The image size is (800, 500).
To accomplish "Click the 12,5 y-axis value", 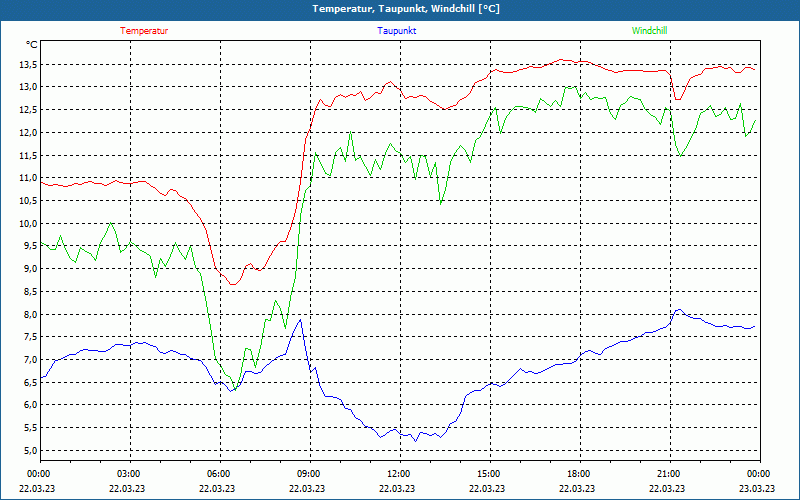I will (29, 110).
